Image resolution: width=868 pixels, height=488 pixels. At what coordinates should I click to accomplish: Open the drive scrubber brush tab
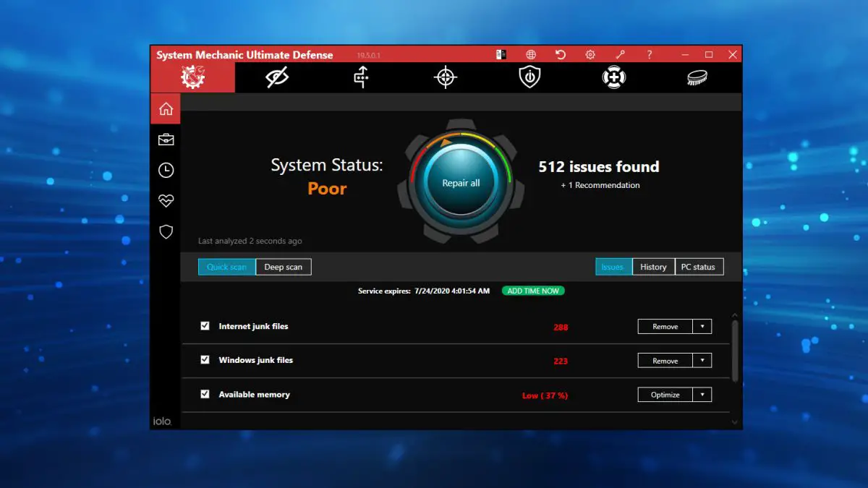[x=698, y=77]
